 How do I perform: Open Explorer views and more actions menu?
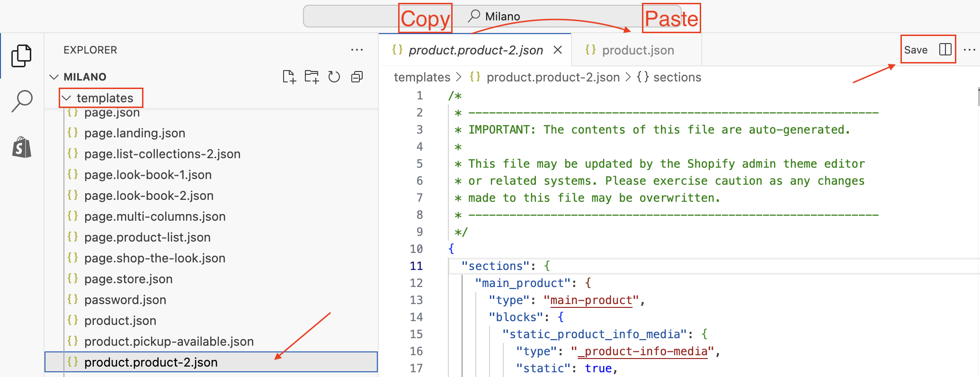coord(356,50)
